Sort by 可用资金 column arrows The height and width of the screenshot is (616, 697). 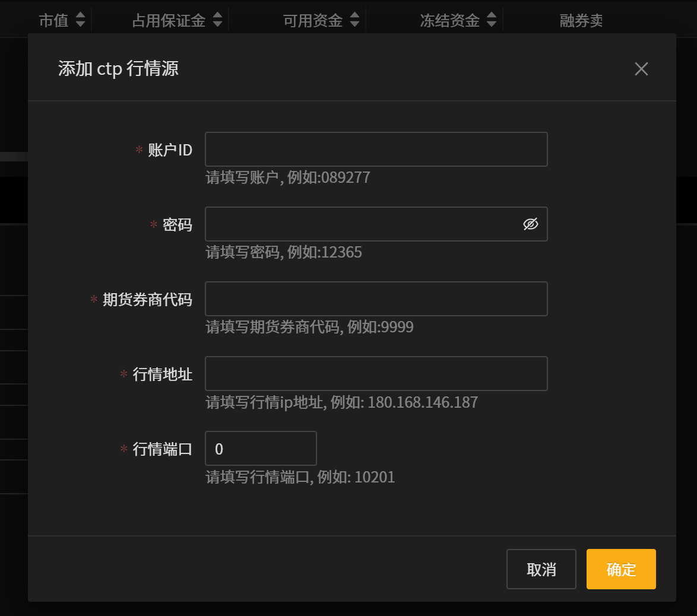click(x=354, y=19)
